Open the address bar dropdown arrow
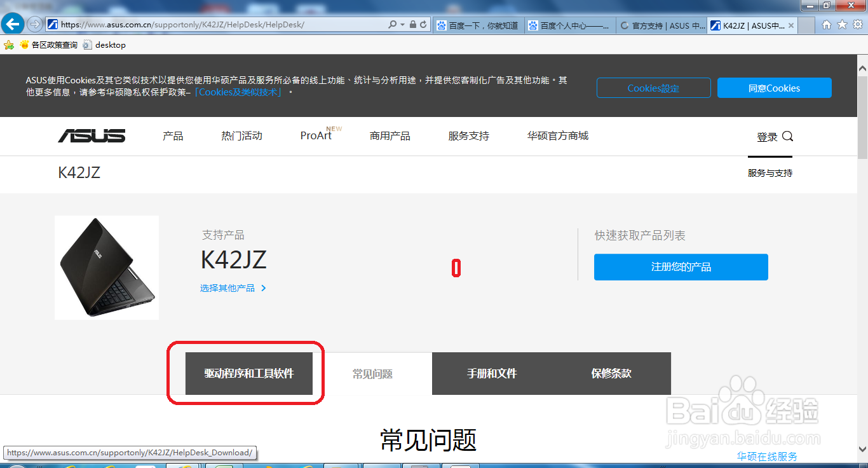This screenshot has height=468, width=868. [402, 25]
